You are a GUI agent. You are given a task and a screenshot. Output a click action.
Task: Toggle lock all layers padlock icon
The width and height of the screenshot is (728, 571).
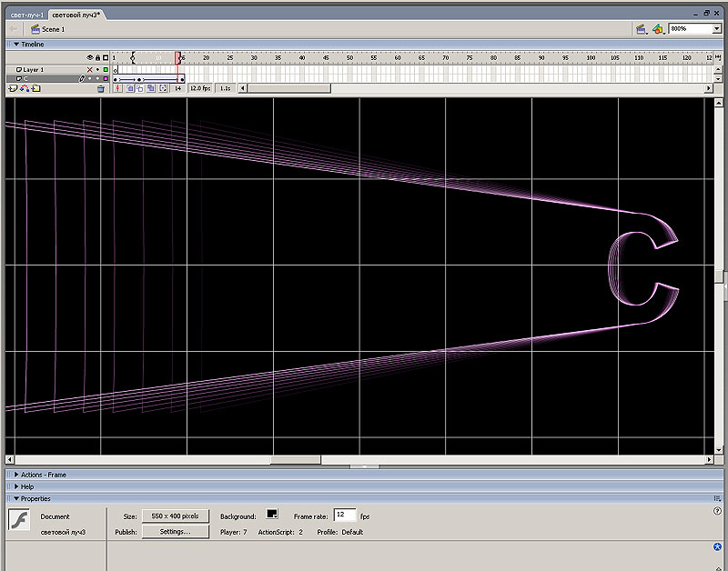[97, 57]
